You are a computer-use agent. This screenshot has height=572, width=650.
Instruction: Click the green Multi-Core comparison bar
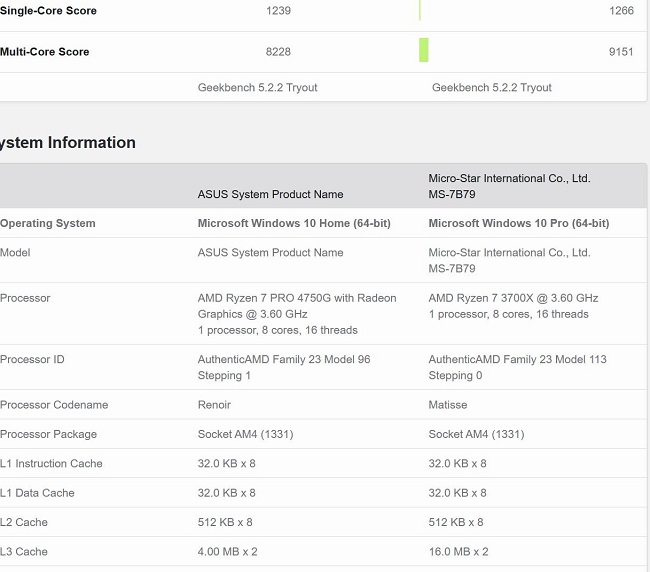coord(424,50)
